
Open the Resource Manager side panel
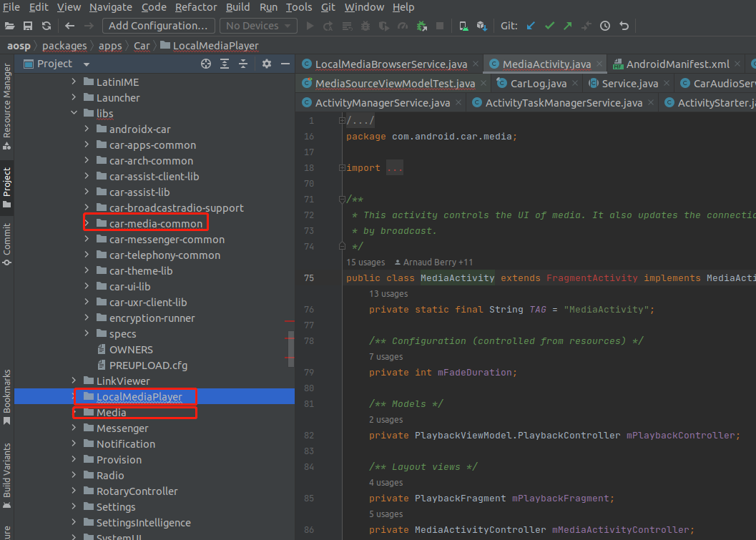coord(7,100)
